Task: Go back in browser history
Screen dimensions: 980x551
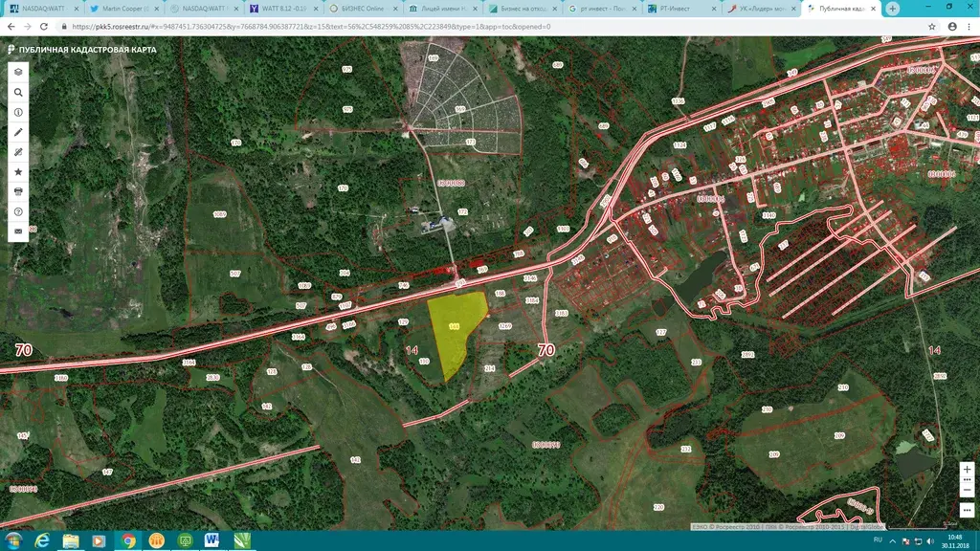Action: [x=11, y=27]
